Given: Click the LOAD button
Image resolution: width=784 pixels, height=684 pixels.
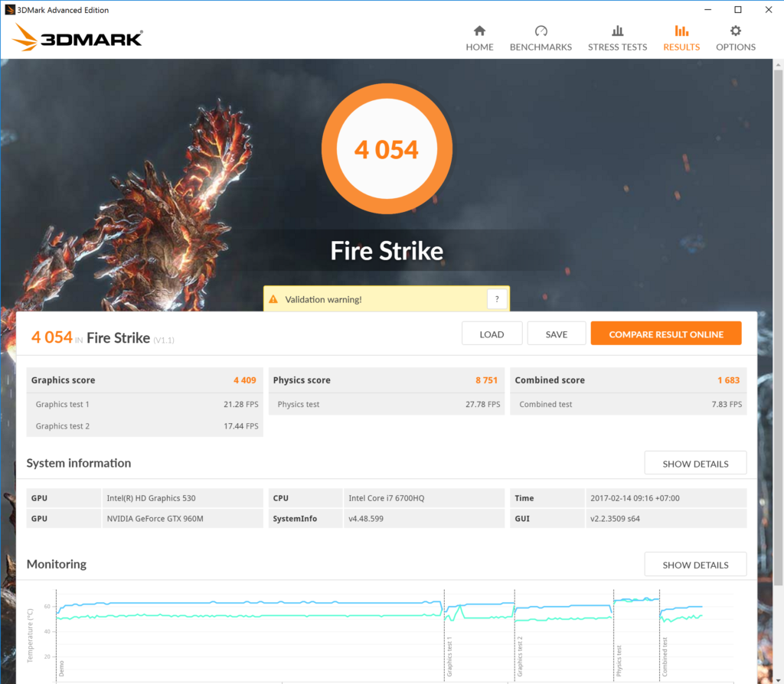Looking at the screenshot, I should (492, 334).
